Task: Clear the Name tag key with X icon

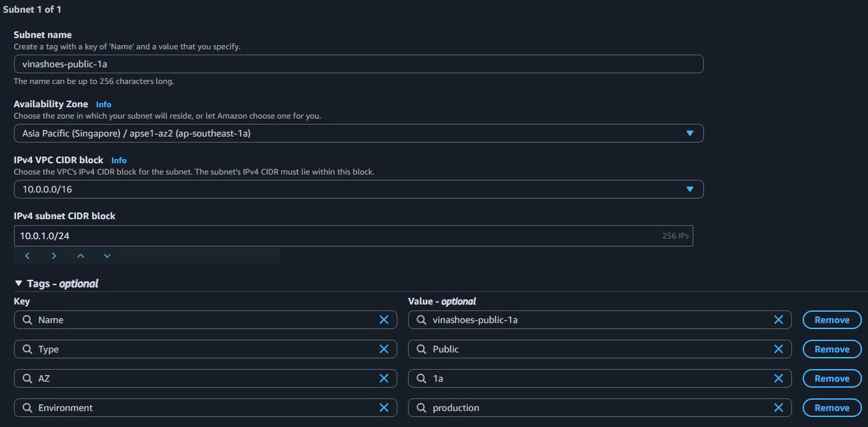Action: pos(384,320)
